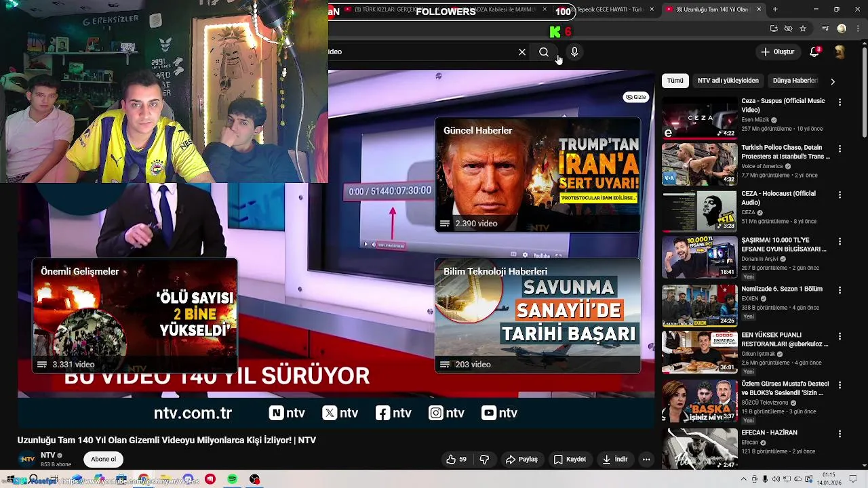Open the volume control in system tray
Image resolution: width=868 pixels, height=488 pixels.
click(x=776, y=479)
